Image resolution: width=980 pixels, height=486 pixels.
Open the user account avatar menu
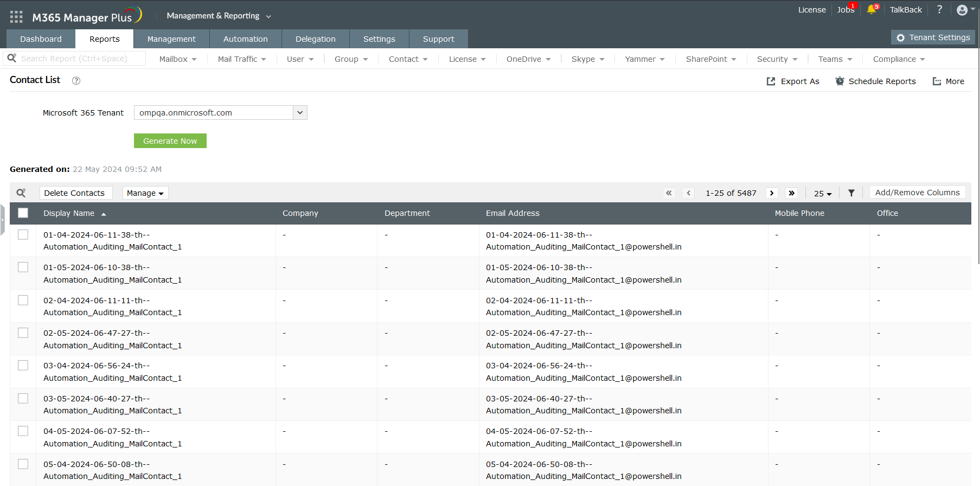pyautogui.click(x=962, y=10)
